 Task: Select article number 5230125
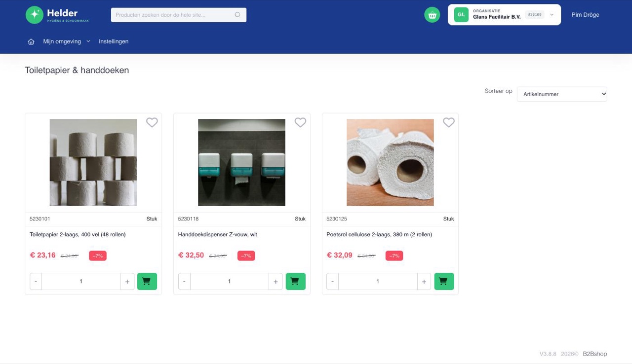[337, 218]
